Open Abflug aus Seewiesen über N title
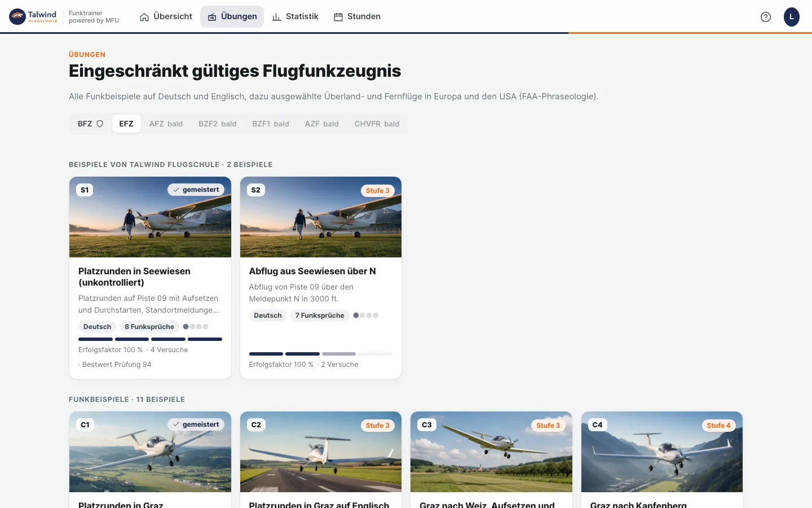The image size is (812, 508). pos(312,271)
